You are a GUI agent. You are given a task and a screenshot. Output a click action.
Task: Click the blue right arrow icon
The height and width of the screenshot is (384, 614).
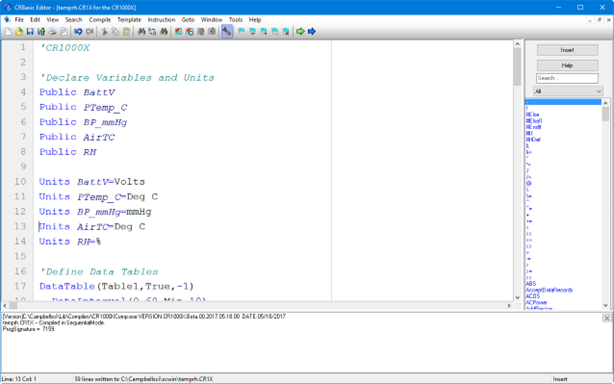coord(312,32)
